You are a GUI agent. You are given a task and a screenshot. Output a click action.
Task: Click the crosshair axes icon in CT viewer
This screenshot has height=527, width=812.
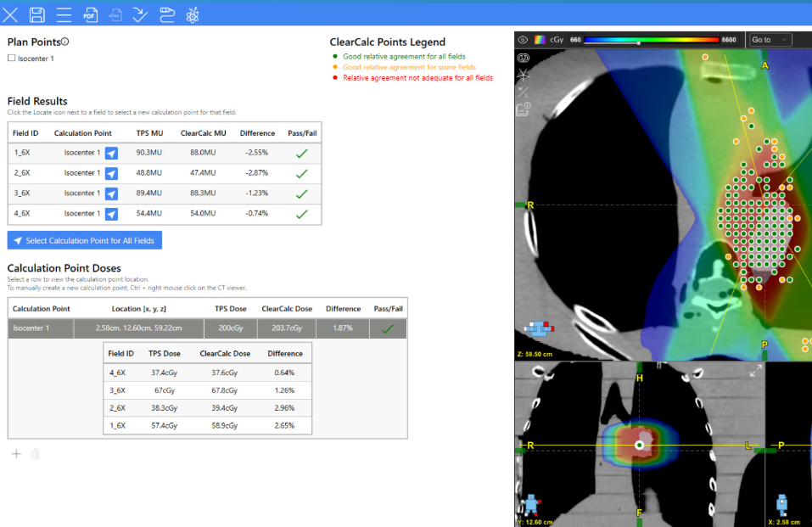click(x=524, y=76)
